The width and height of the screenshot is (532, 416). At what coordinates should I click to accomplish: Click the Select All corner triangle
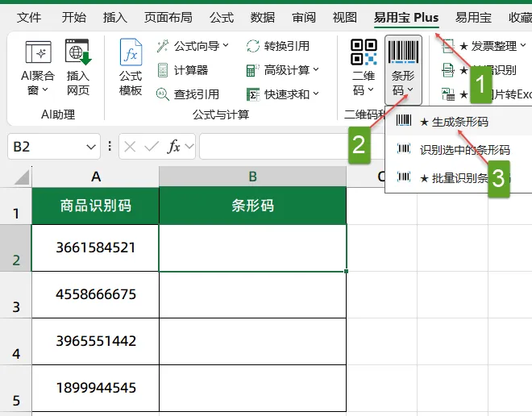(22, 177)
